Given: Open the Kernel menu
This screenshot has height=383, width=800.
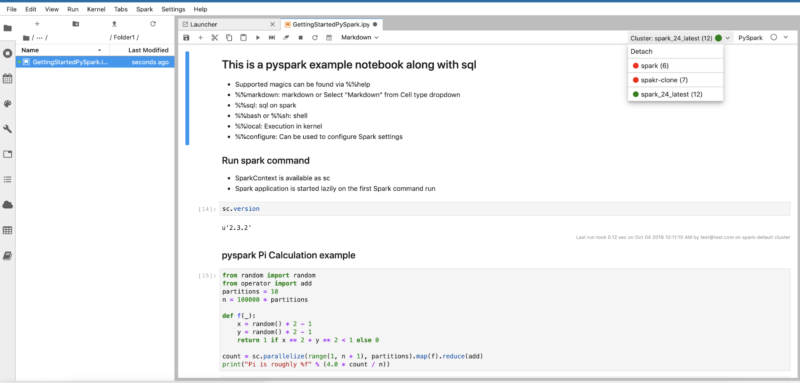Looking at the screenshot, I should pos(96,9).
